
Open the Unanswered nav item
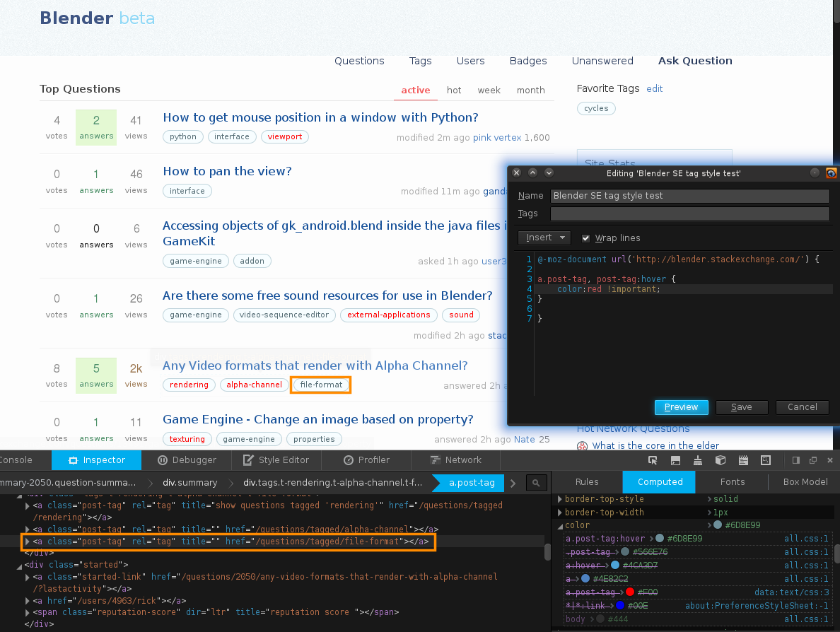click(602, 61)
